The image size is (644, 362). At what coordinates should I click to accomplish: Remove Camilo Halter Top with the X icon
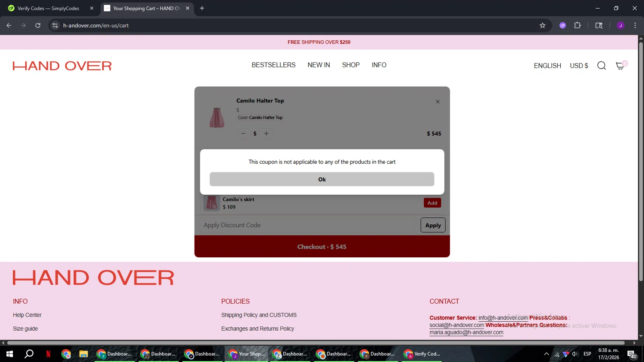coord(437,102)
